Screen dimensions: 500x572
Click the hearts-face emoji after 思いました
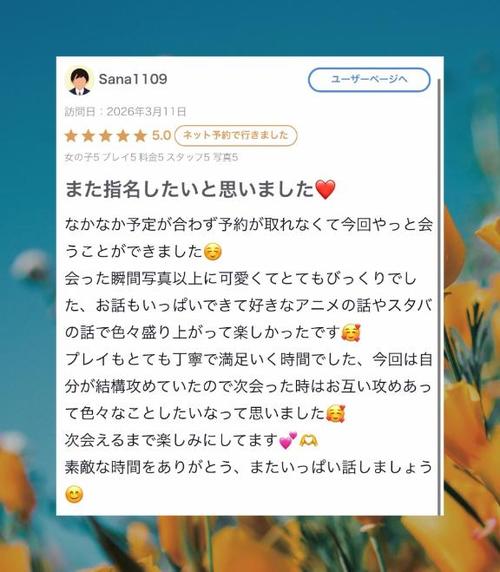point(335,414)
